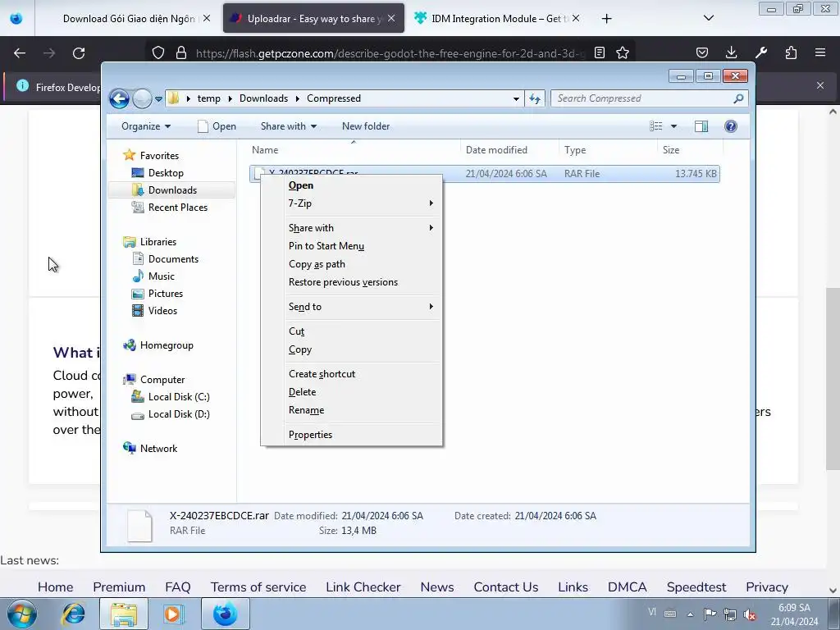Click Downloads in the address breadcrumb

pos(263,98)
